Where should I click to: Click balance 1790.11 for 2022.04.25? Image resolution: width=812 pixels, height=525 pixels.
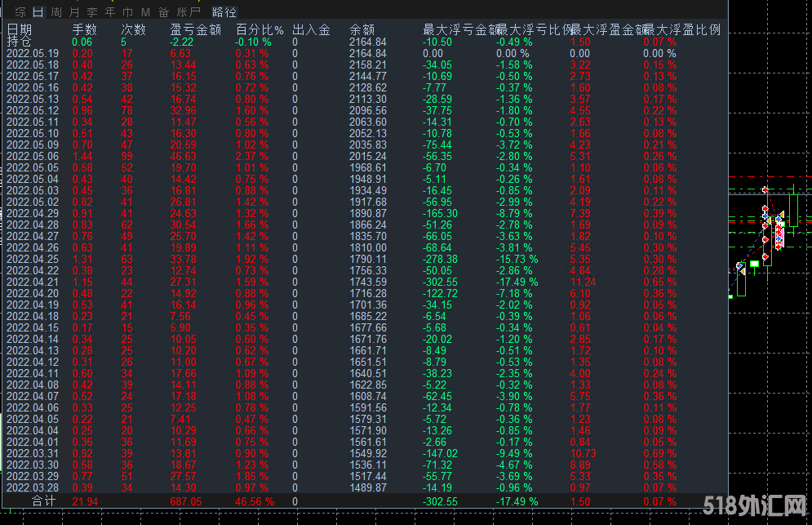[368, 259]
